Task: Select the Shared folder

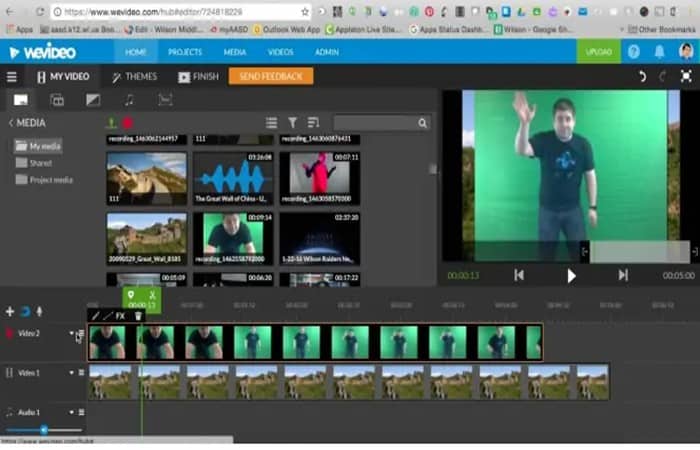Action: [x=34, y=163]
